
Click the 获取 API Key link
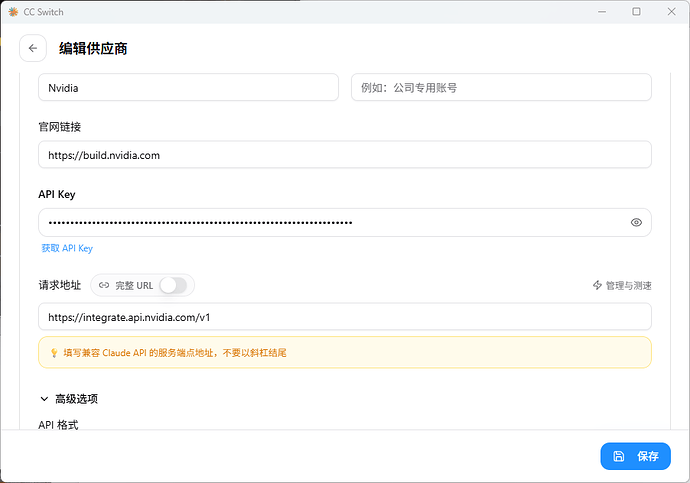[x=67, y=248]
